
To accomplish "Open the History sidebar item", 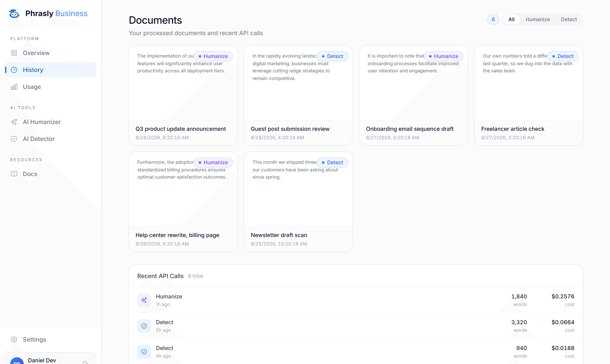I will (x=51, y=70).
